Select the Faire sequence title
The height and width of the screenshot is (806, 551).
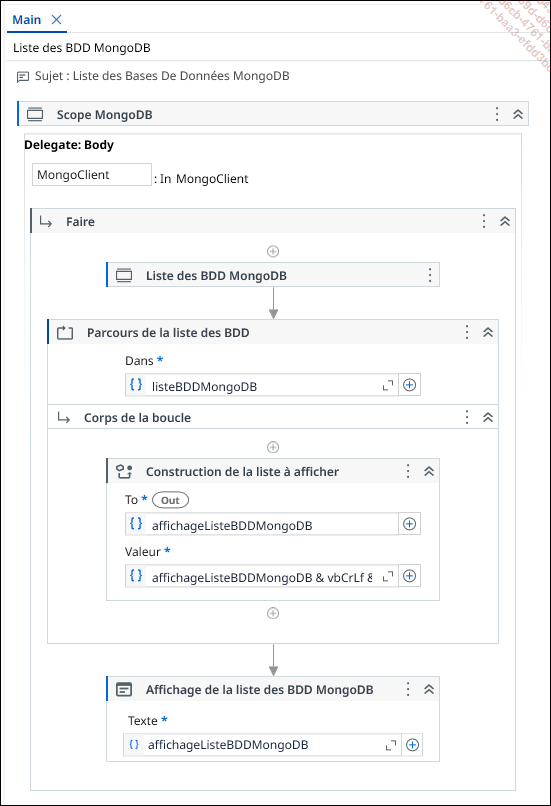80,222
